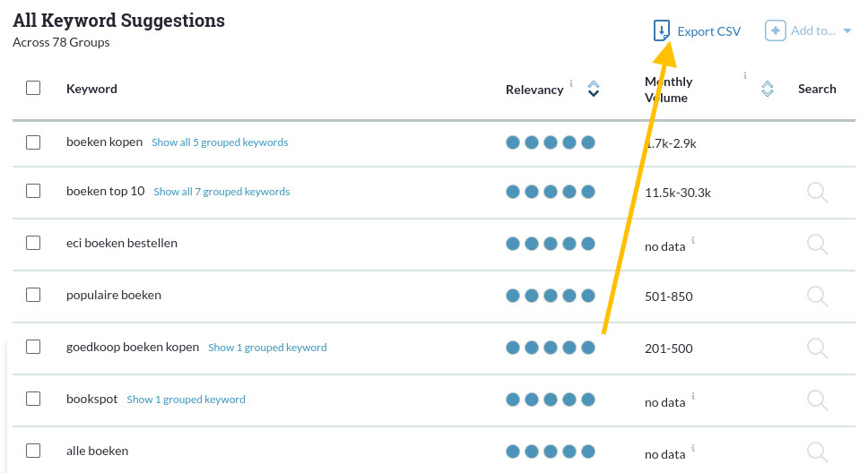Toggle the select-all checkbox in header
This screenshot has height=473, width=868.
[x=33, y=88]
